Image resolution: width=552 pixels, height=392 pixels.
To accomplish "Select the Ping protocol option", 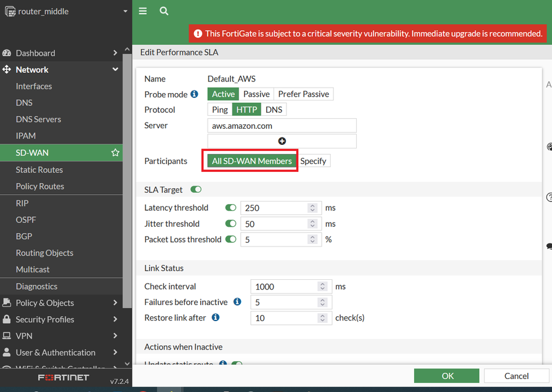I will [x=220, y=110].
